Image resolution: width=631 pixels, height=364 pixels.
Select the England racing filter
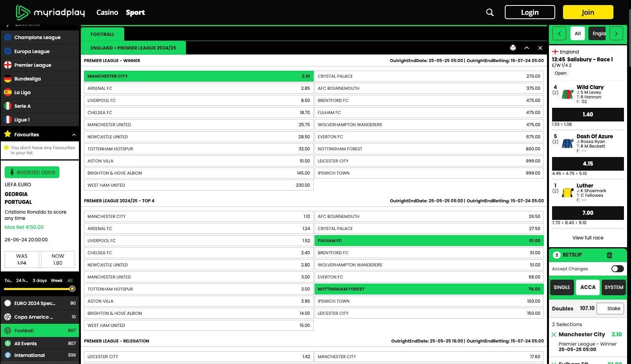[597, 34]
